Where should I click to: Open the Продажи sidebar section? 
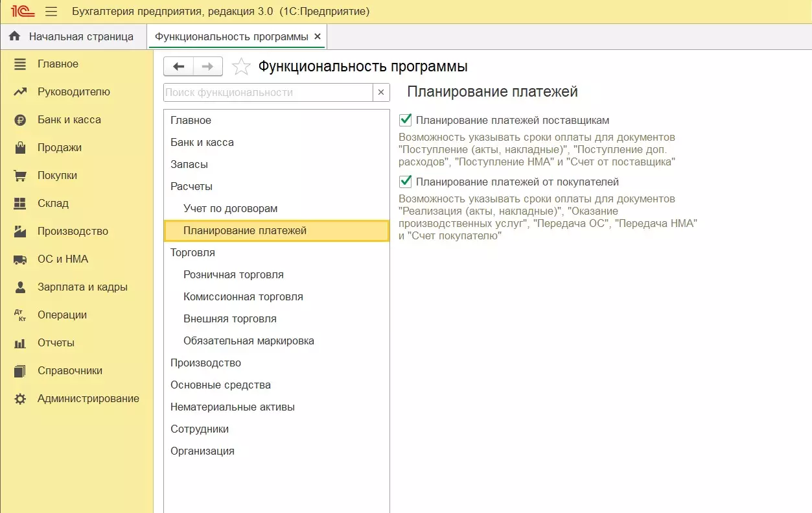tap(76, 147)
